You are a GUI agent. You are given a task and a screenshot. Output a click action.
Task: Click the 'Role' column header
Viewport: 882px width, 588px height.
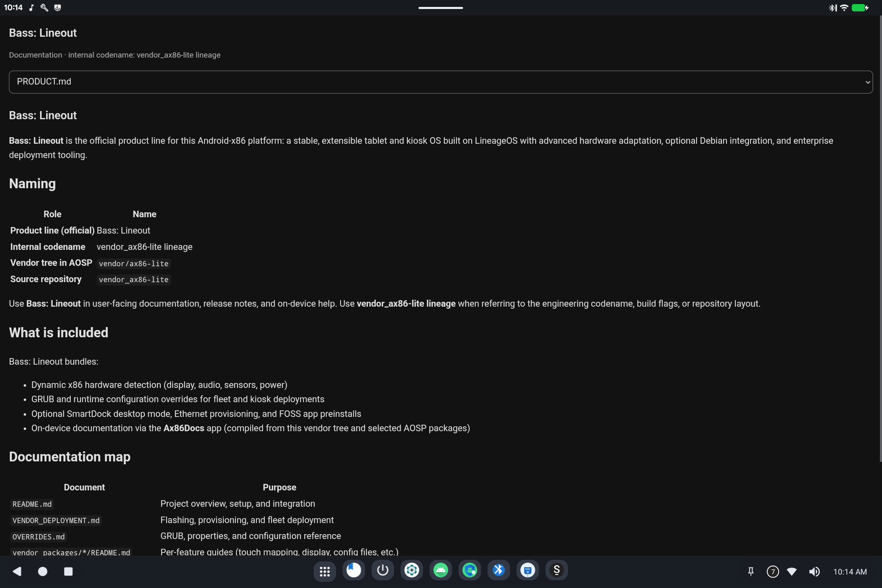(52, 214)
